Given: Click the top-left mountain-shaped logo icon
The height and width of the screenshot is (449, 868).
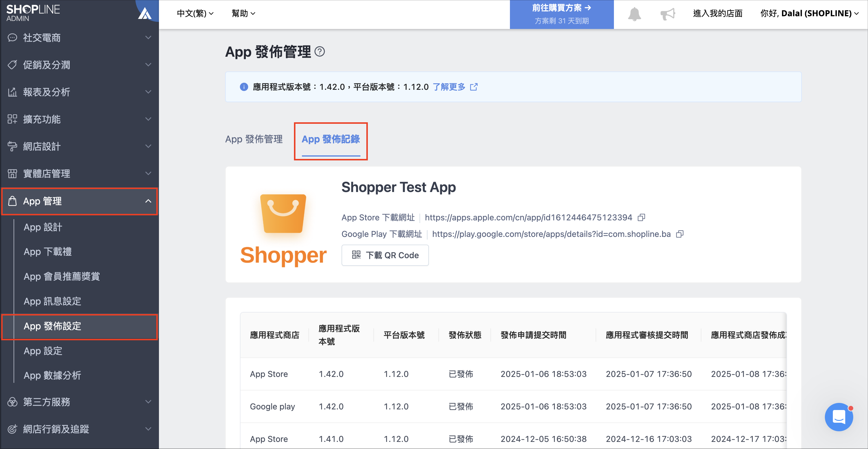Looking at the screenshot, I should point(145,14).
